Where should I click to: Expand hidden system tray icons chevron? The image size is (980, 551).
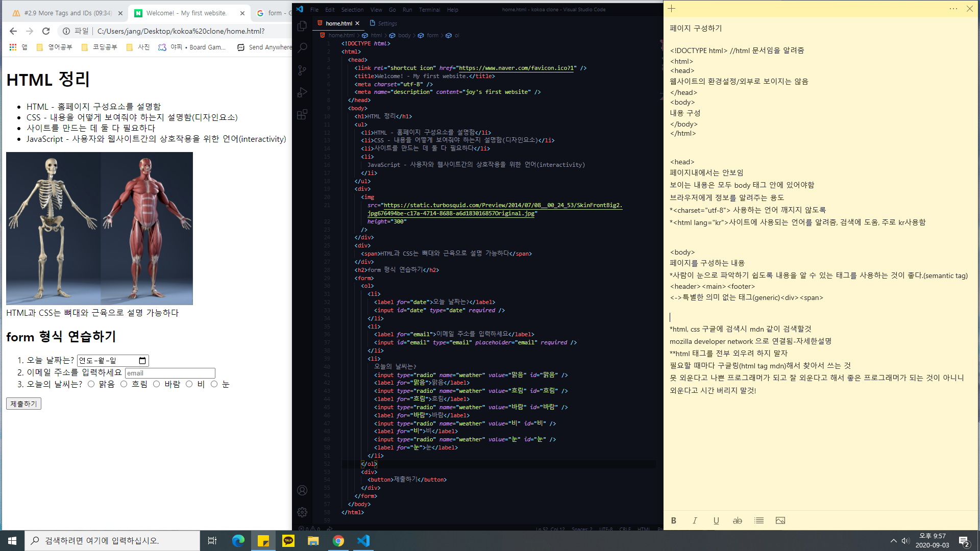pos(893,541)
